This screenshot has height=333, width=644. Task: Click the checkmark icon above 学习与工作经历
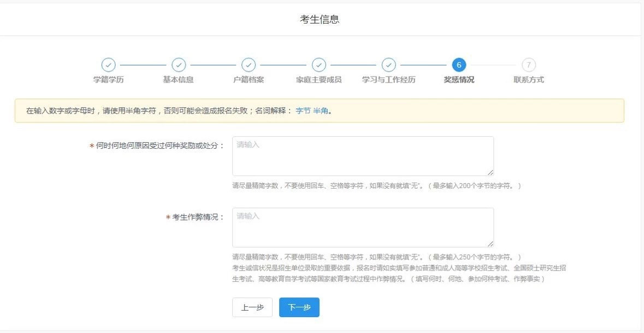coord(388,65)
